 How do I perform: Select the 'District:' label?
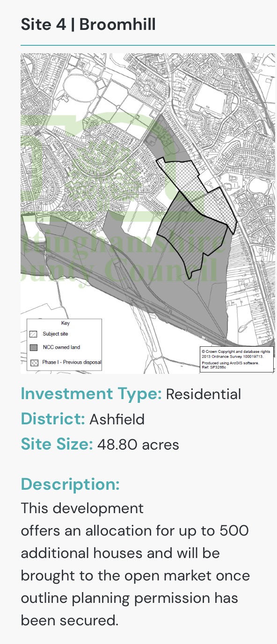pyautogui.click(x=53, y=419)
